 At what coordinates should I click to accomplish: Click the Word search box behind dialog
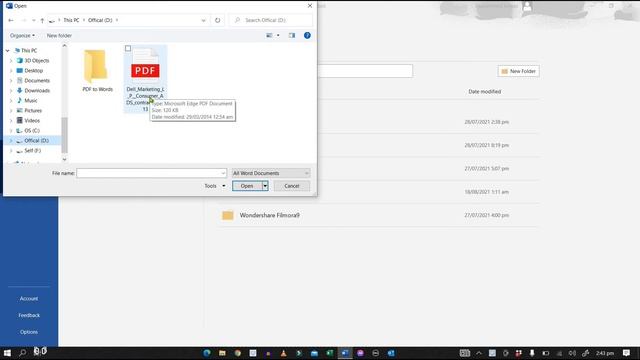365,71
